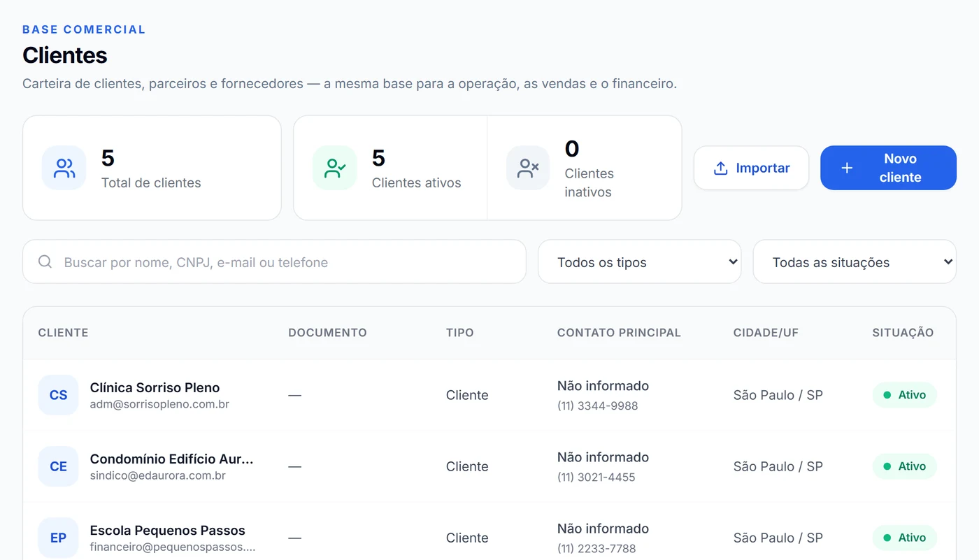The width and height of the screenshot is (979, 560).
Task: Click the CIDADE/UF column header
Action: [766, 333]
